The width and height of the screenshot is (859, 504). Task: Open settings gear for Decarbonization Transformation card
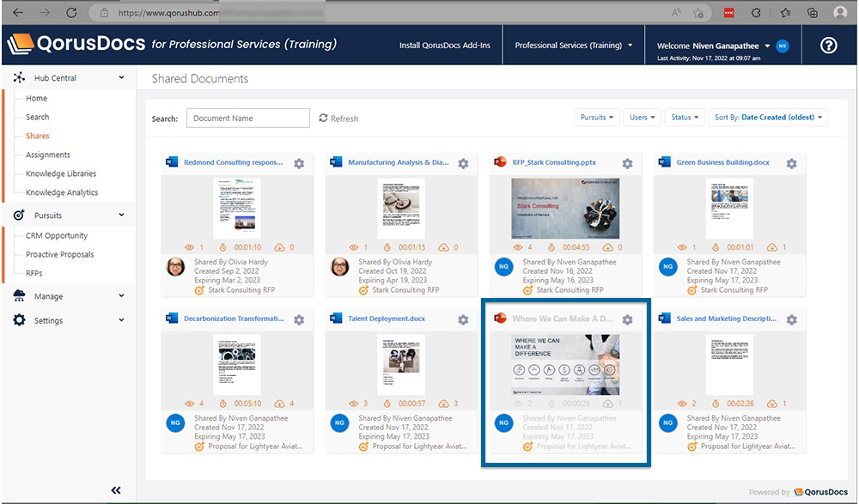[x=299, y=319]
